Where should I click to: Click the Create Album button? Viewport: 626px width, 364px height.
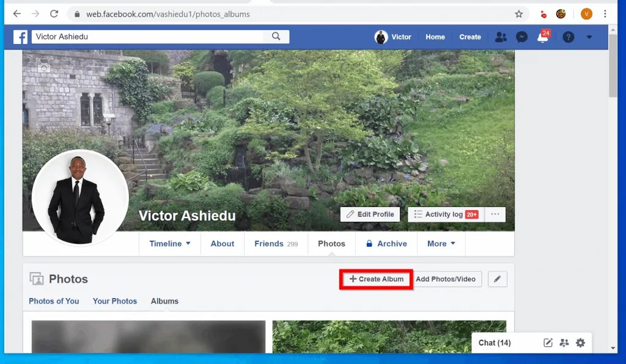pyautogui.click(x=375, y=279)
